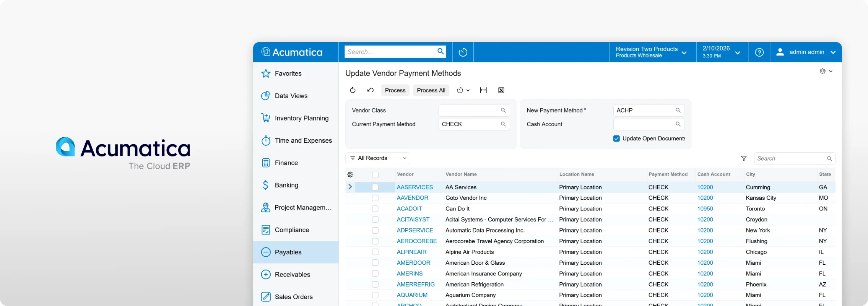The width and height of the screenshot is (868, 306).
Task: Check the ALPINEAIR row checkbox
Action: click(x=375, y=252)
